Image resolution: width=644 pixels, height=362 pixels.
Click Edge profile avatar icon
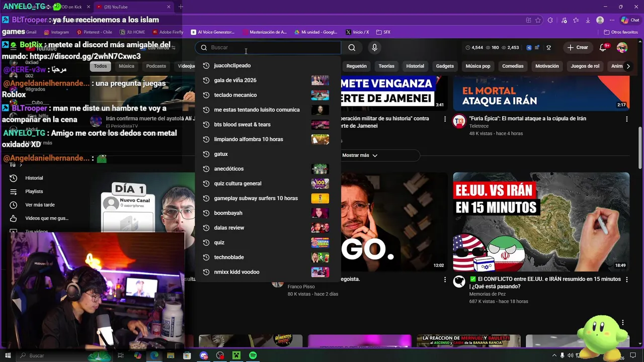(x=600, y=20)
